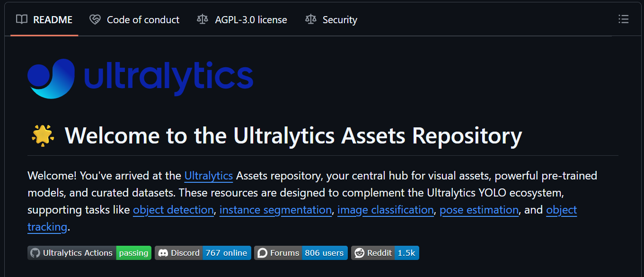This screenshot has height=277, width=644.
Task: Click the Welcome to the Ultralytics Assets Repository heading
Action: (x=293, y=135)
